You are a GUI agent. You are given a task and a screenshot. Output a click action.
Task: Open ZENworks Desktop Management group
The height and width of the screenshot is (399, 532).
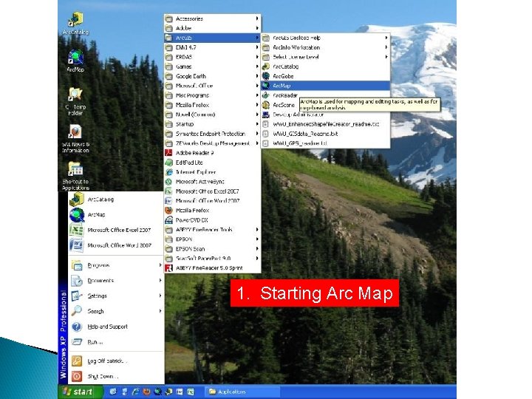(212, 143)
